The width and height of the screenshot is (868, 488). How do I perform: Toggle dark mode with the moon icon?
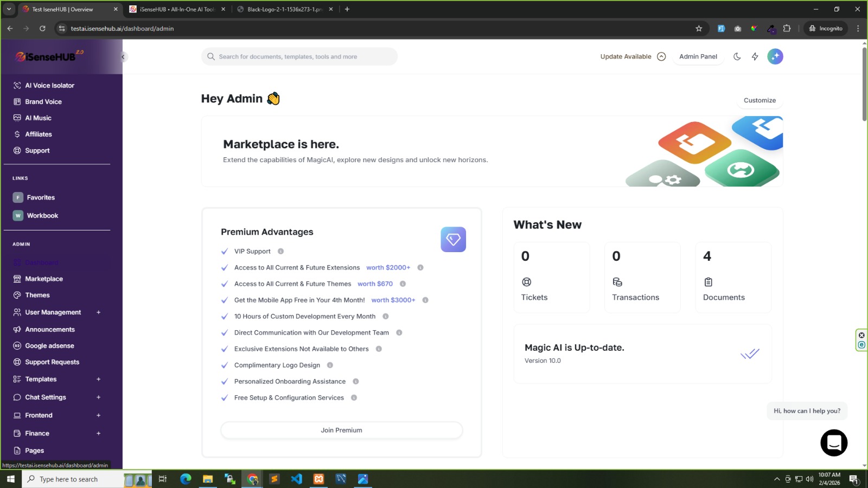[737, 56]
